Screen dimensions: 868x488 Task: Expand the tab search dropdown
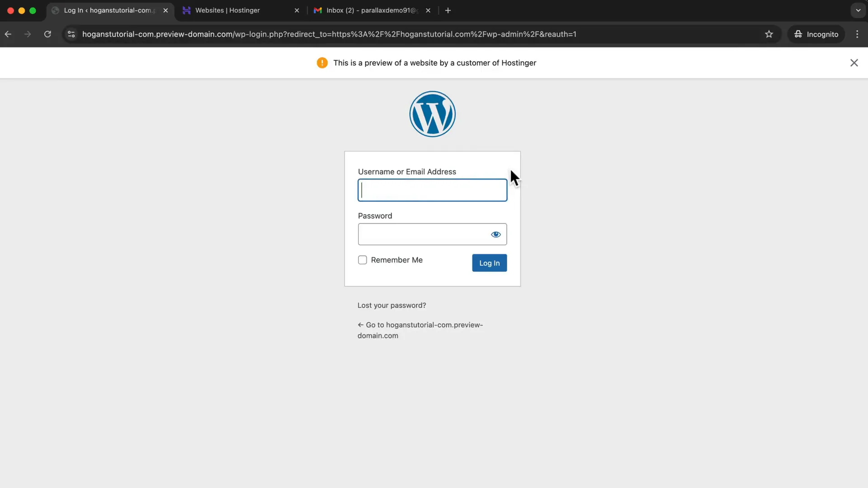(x=858, y=10)
